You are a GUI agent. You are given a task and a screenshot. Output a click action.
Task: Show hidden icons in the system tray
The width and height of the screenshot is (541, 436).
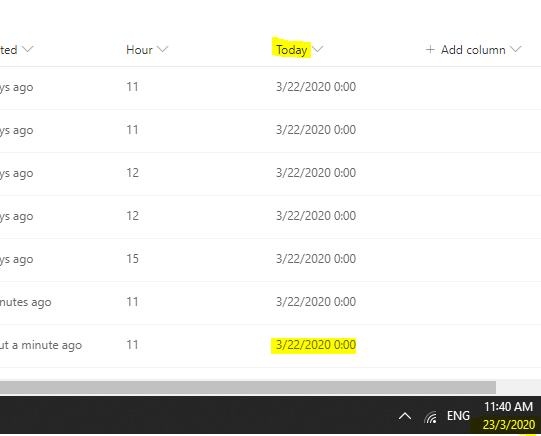[405, 416]
